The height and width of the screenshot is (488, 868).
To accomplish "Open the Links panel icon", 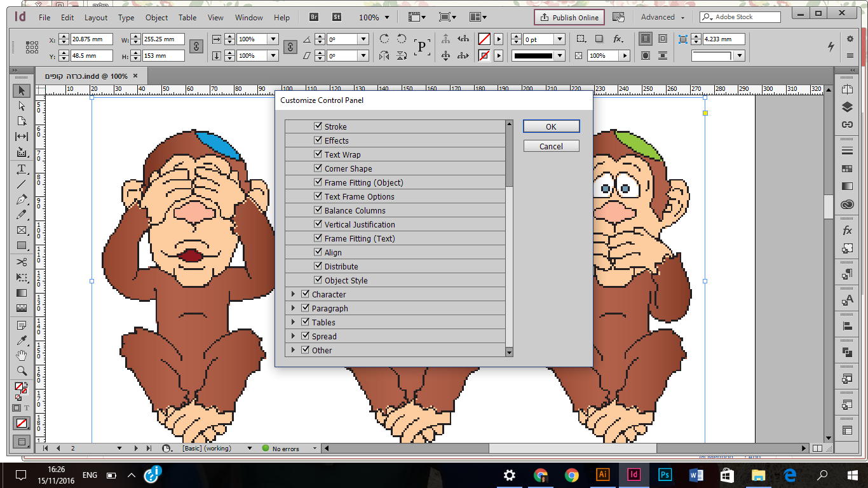I will [x=847, y=125].
